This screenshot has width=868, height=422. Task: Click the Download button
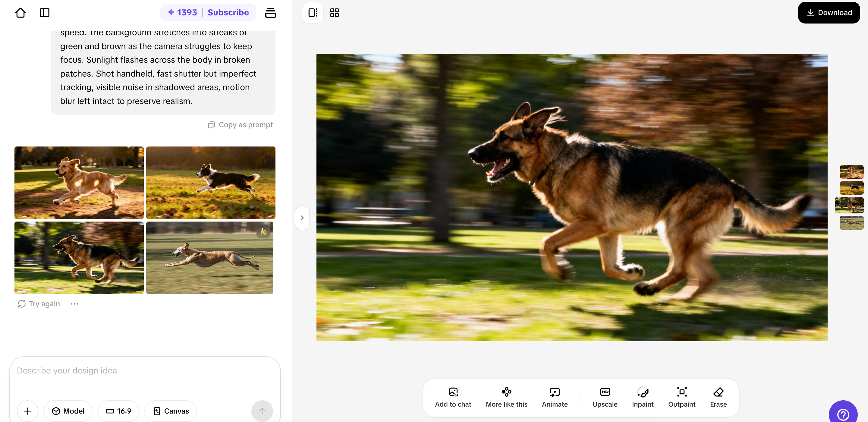829,13
